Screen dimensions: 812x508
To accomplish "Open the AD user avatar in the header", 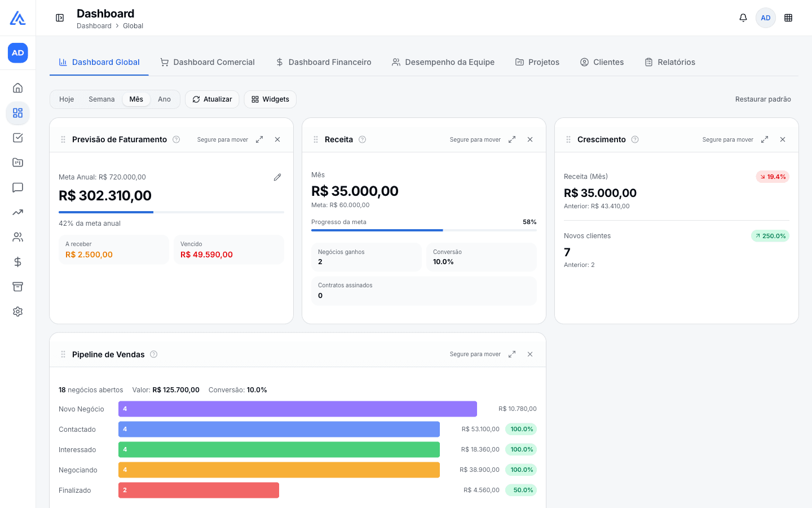I will [x=766, y=18].
